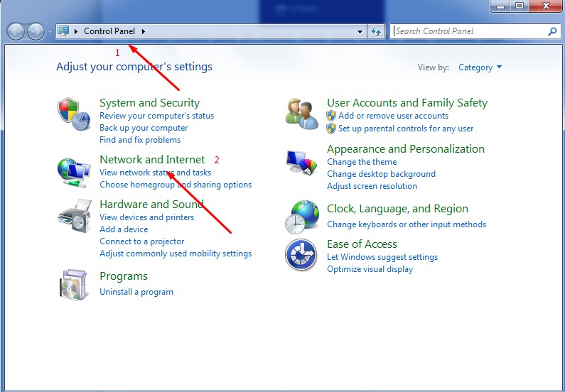The height and width of the screenshot is (392, 565).
Task: Minimize the Control Panel window
Action: tap(501, 6)
